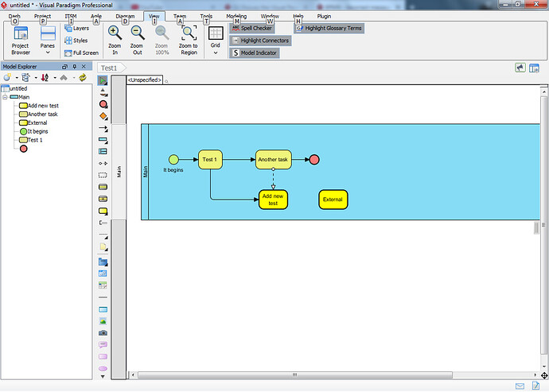The height and width of the screenshot is (392, 549).
Task: Collapse the Main node in Model Explorer
Action: pos(5,97)
